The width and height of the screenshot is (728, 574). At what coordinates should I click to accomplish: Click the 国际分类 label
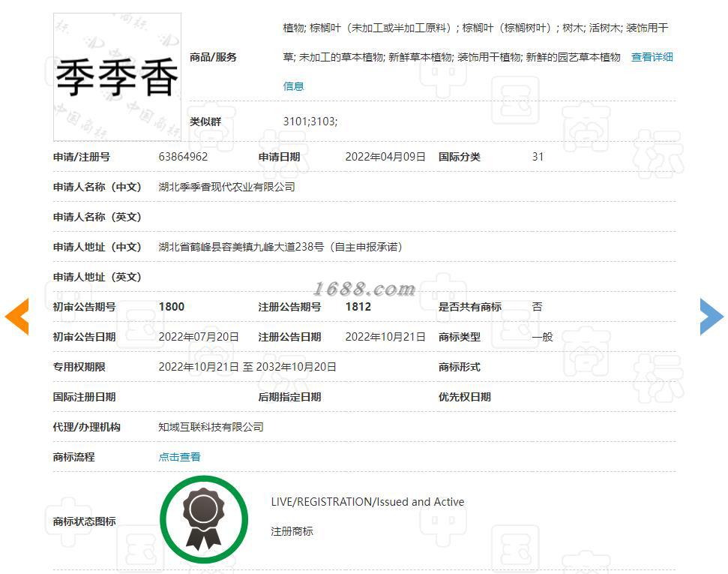click(459, 157)
